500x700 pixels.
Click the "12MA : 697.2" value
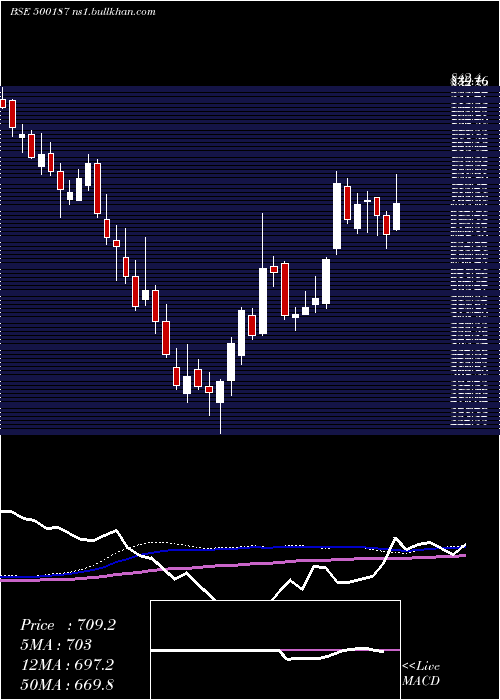pyautogui.click(x=67, y=665)
